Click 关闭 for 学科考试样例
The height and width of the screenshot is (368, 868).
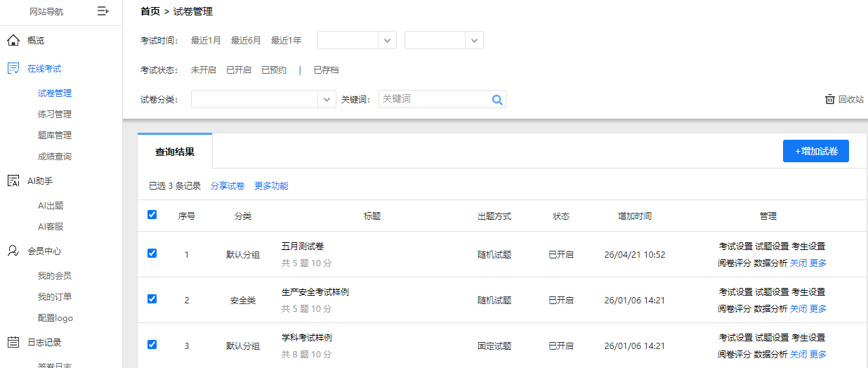click(x=798, y=355)
